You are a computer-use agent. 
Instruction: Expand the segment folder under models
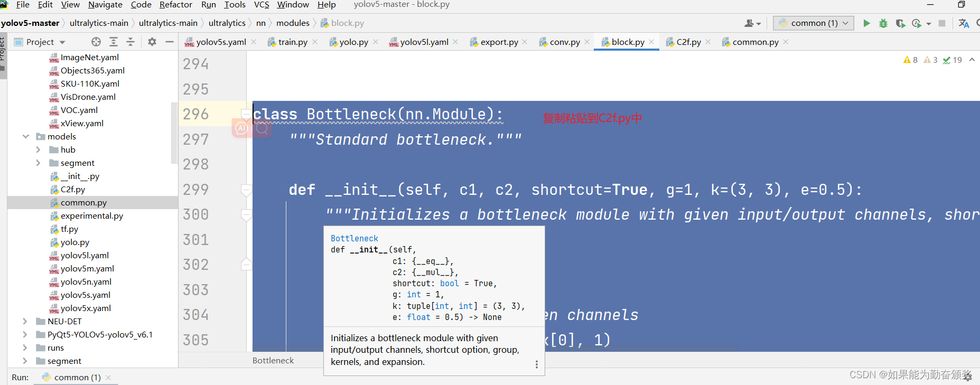point(38,163)
